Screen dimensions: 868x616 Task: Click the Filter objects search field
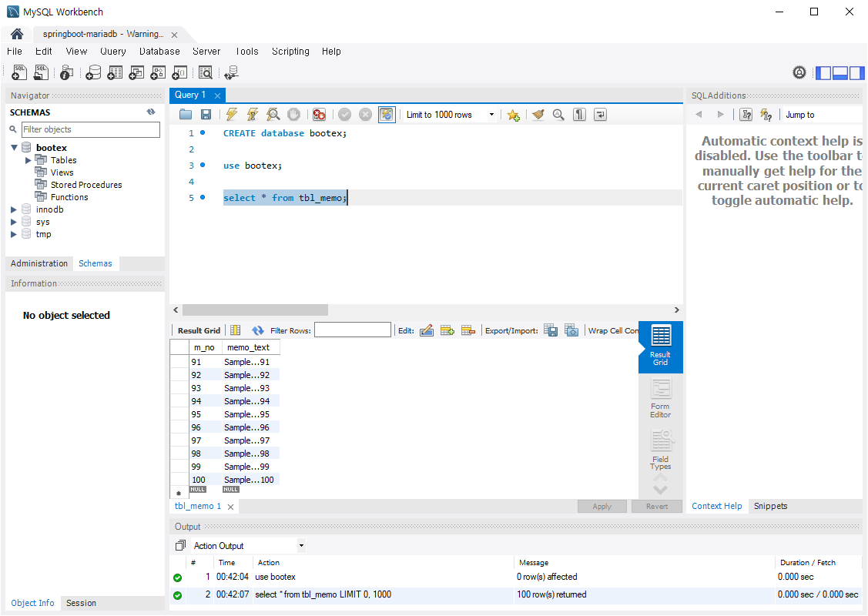(91, 129)
